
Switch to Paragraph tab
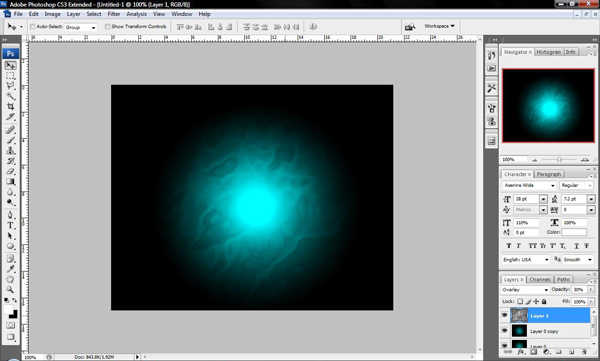(549, 174)
